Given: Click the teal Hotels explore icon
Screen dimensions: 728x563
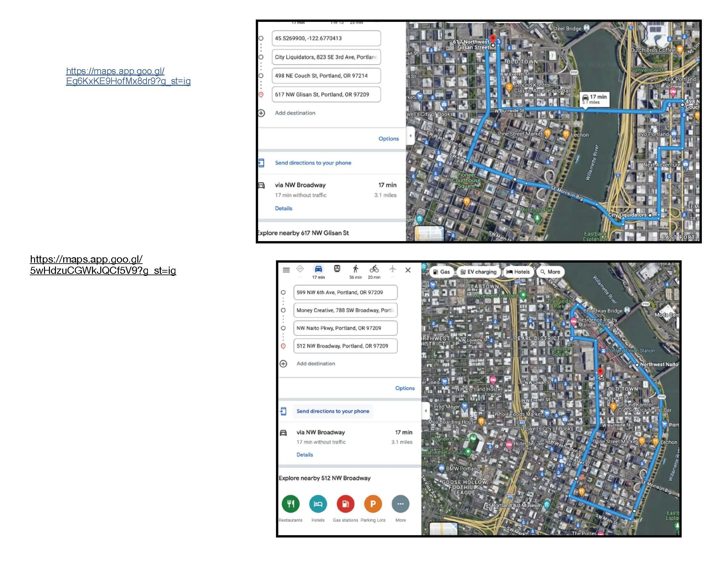Looking at the screenshot, I should 318,504.
